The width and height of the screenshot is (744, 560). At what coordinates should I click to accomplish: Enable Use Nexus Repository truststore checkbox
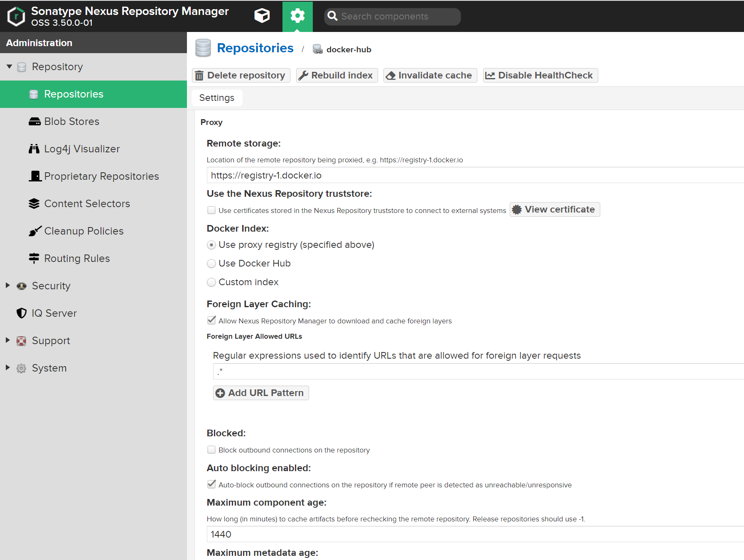pos(211,210)
